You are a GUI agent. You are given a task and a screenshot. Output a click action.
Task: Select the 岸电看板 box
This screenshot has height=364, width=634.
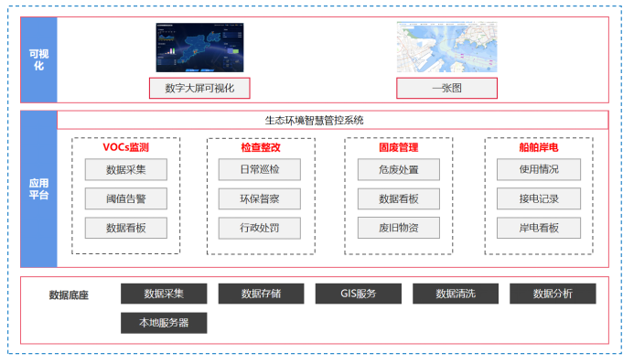[539, 228]
